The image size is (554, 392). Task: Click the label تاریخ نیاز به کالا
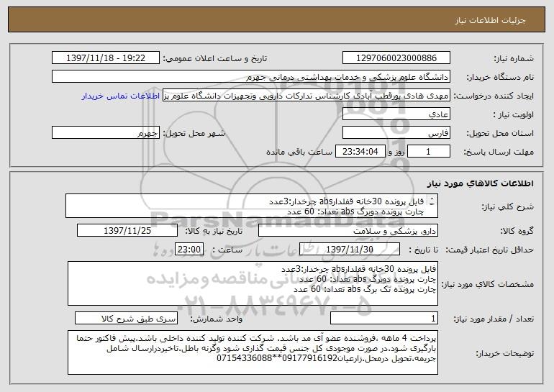[214, 231]
